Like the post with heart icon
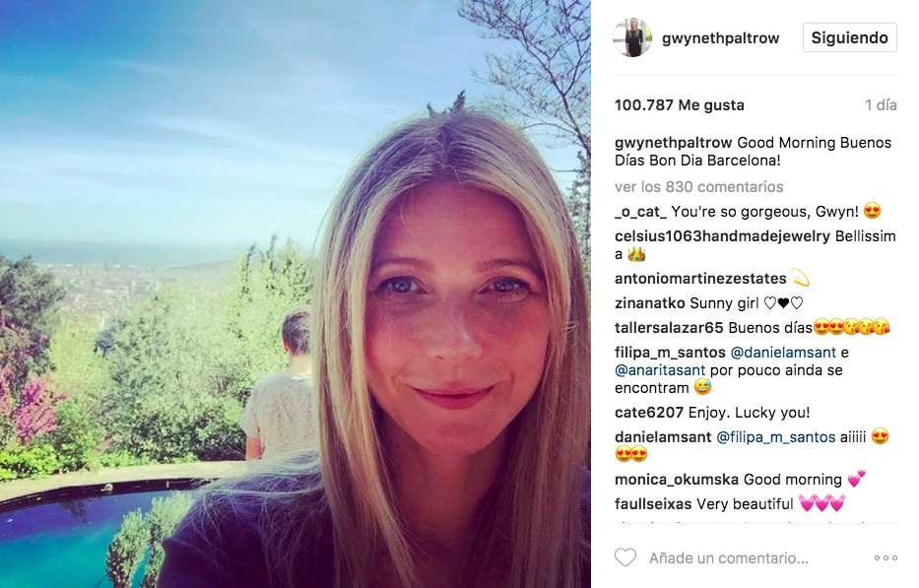Image resolution: width=919 pixels, height=588 pixels. pos(625,557)
